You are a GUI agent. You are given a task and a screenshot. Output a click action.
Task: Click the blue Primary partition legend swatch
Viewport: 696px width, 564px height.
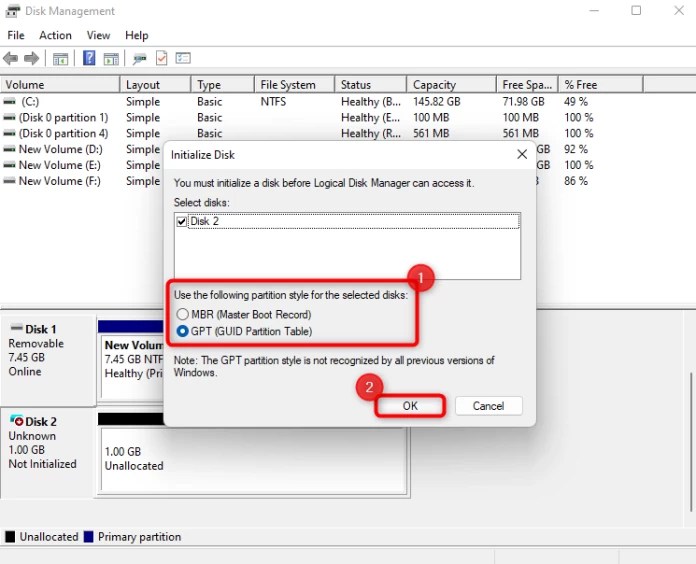(x=88, y=536)
